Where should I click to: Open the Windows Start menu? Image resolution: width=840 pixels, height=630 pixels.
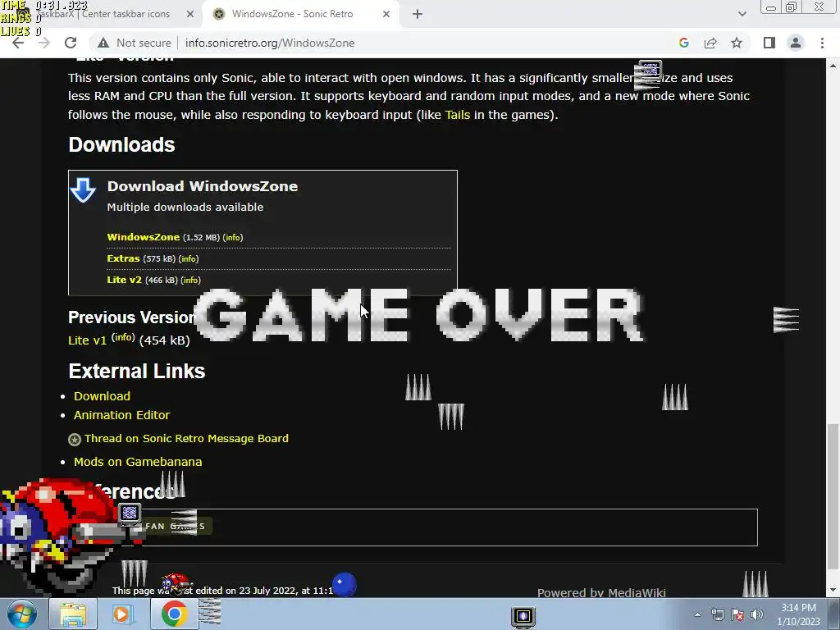[x=21, y=614]
